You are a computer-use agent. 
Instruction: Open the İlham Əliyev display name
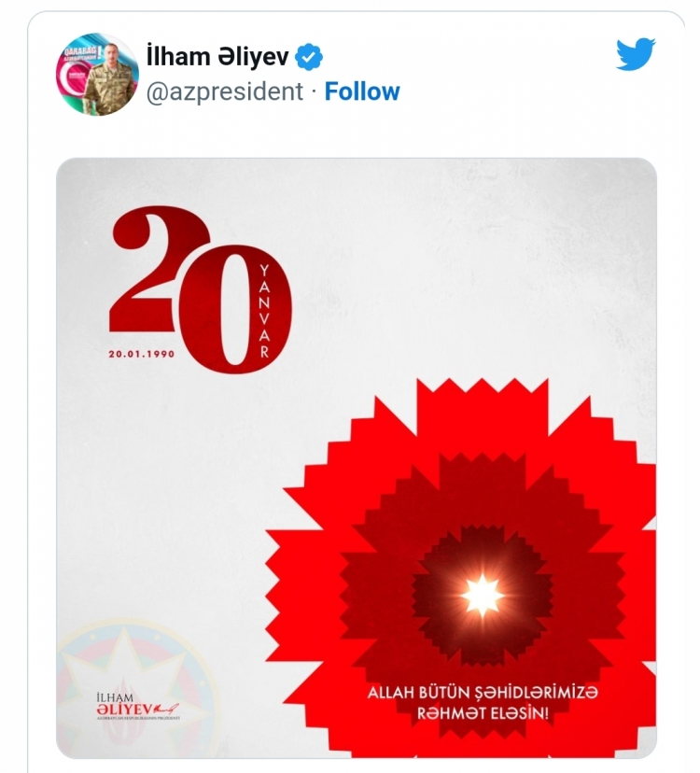pyautogui.click(x=217, y=57)
